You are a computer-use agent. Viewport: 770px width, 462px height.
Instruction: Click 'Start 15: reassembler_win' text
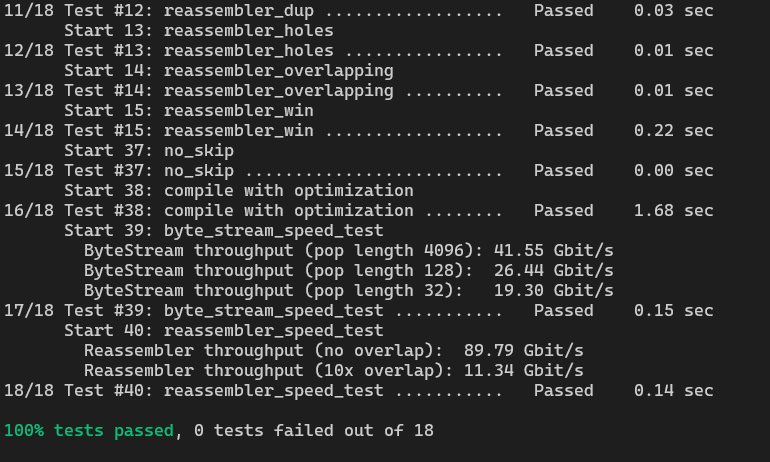point(189,110)
